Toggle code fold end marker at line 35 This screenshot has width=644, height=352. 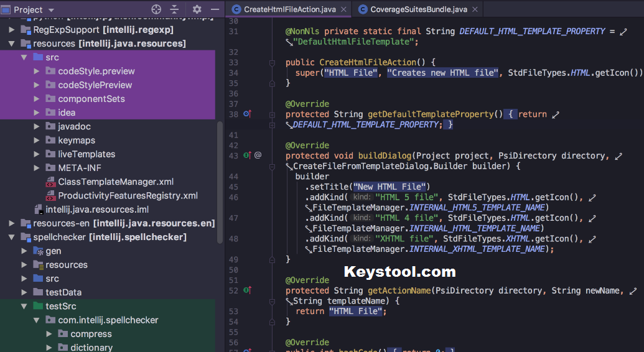[272, 83]
